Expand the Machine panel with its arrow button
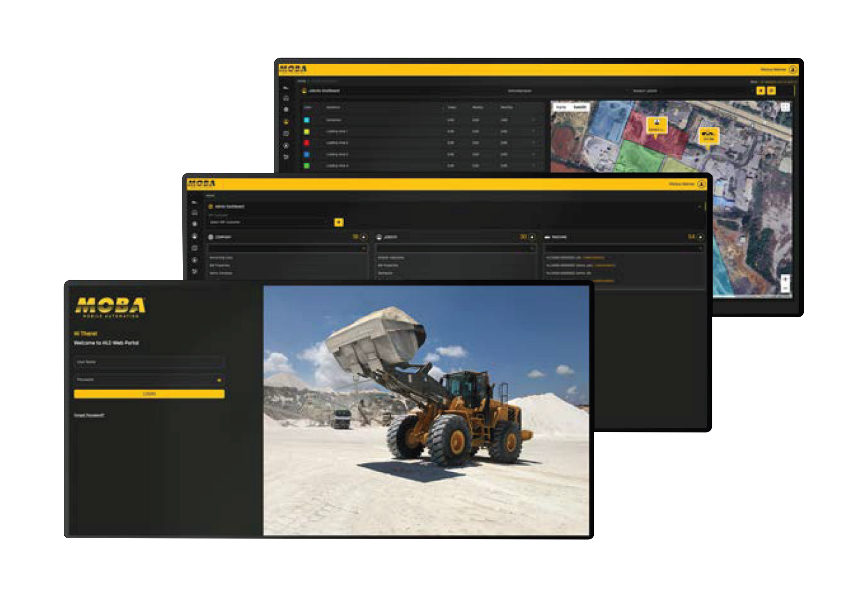868x597 pixels. click(700, 237)
